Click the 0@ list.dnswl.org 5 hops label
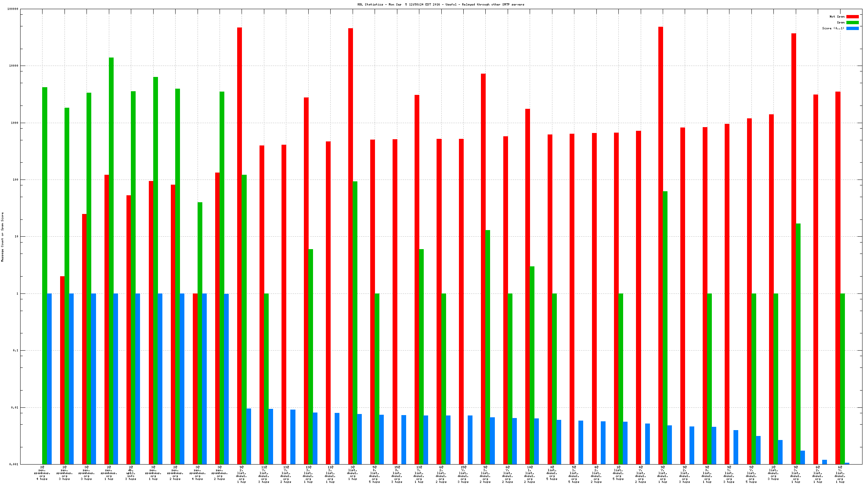Image resolution: width=868 pixels, height=488 pixels. (x=552, y=473)
